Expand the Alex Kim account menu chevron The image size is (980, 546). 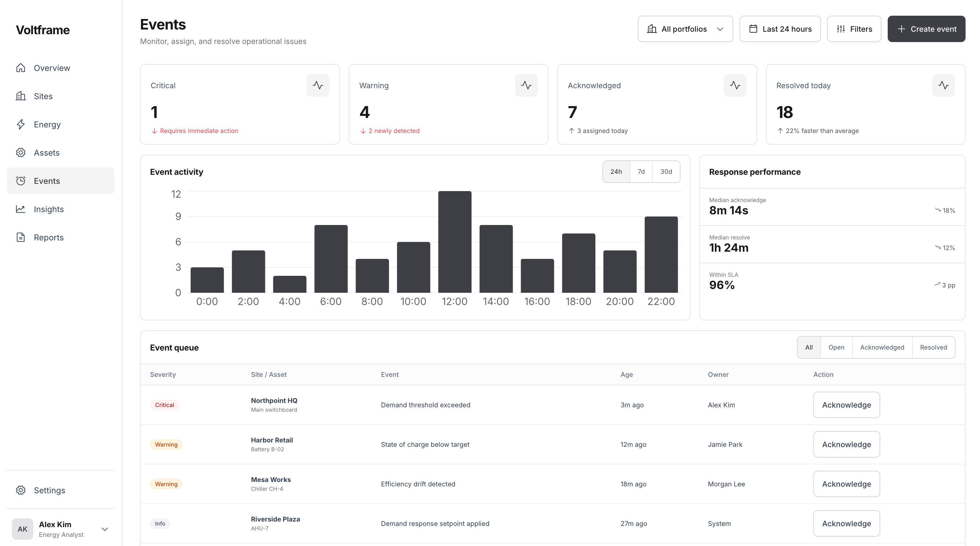tap(105, 529)
